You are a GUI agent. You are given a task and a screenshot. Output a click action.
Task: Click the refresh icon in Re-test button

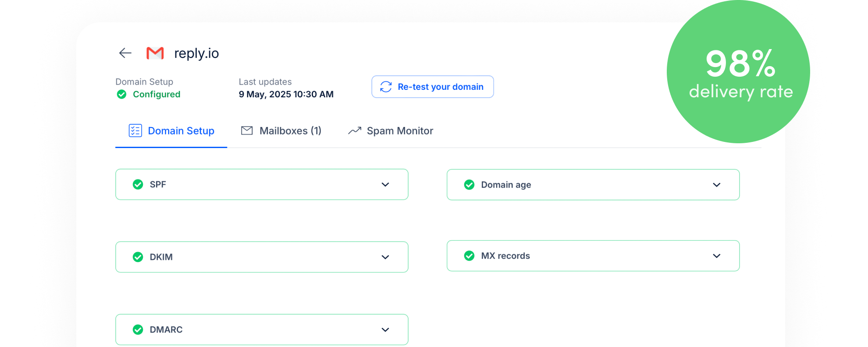pyautogui.click(x=386, y=87)
